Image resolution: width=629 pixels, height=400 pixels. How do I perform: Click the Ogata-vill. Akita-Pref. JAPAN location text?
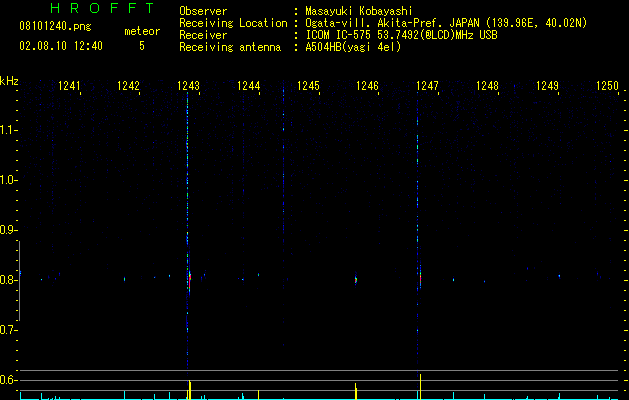[446, 23]
